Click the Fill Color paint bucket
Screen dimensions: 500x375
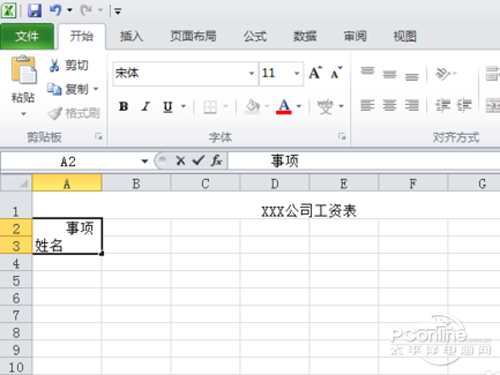point(252,106)
